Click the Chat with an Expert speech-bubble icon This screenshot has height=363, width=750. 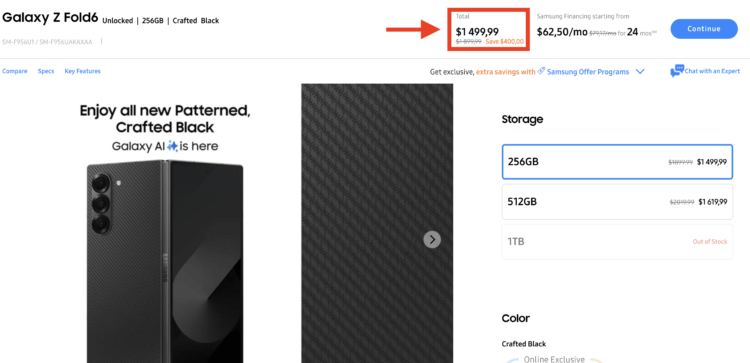pyautogui.click(x=677, y=71)
